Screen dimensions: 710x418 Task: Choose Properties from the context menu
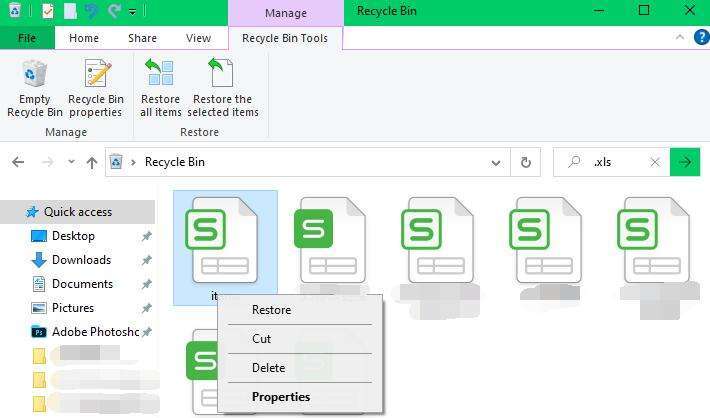coord(300,397)
